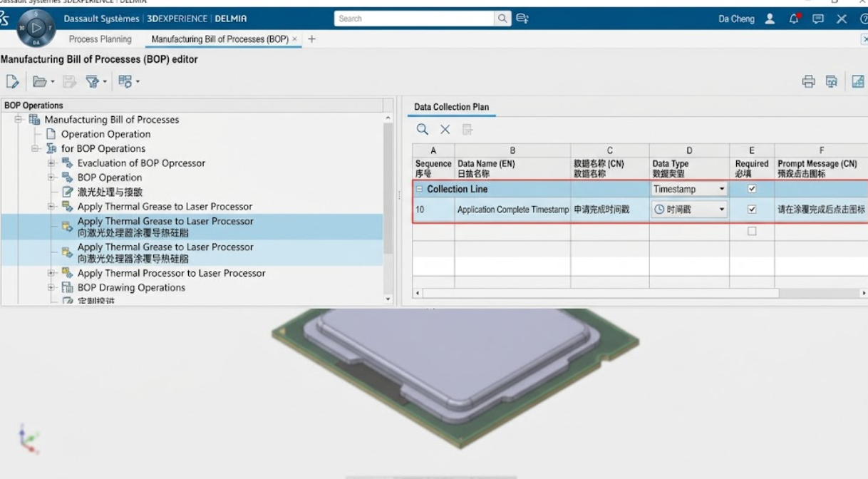Viewport: 868px width, 479px height.
Task: Click the delete X icon in Data Collection Plan
Action: (x=445, y=129)
